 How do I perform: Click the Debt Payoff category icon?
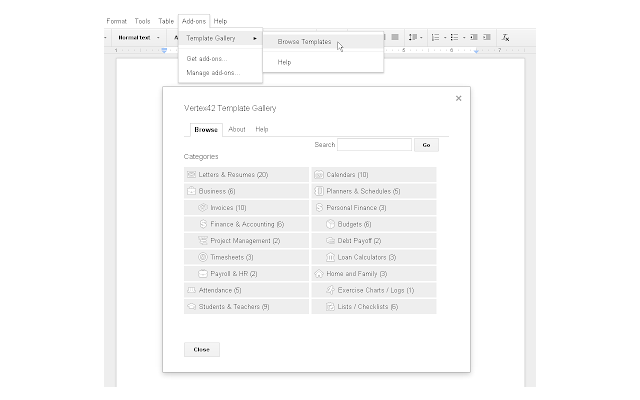330,241
